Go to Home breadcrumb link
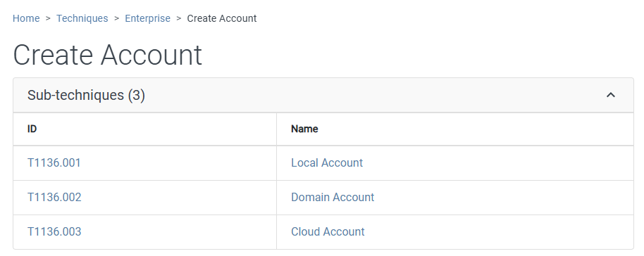The image size is (644, 256). tap(26, 18)
